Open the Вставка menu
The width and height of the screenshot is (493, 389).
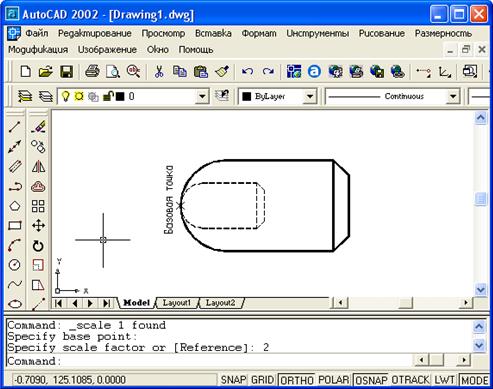click(213, 33)
